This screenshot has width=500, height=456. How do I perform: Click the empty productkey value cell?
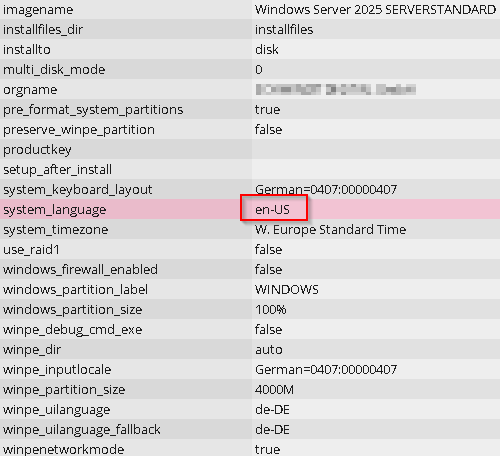coord(376,149)
